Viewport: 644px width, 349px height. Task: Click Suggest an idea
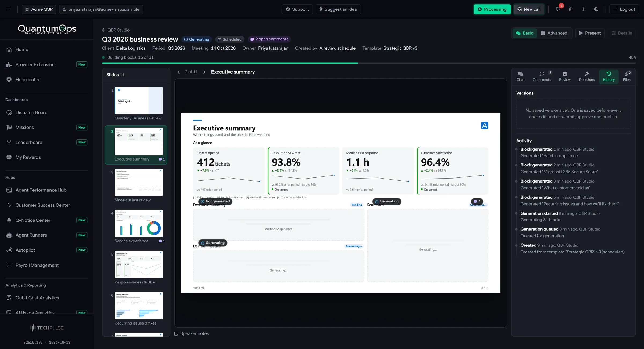[x=338, y=9]
